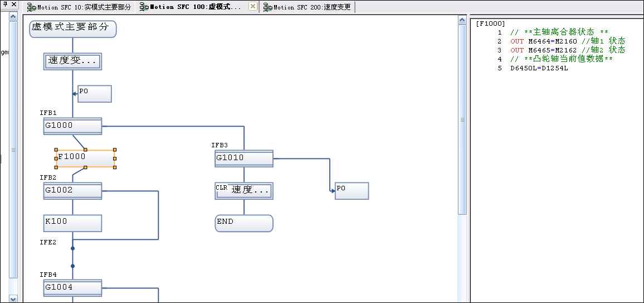Click the CLR 速度... clear block
This screenshot has width=644, height=303.
click(x=244, y=191)
